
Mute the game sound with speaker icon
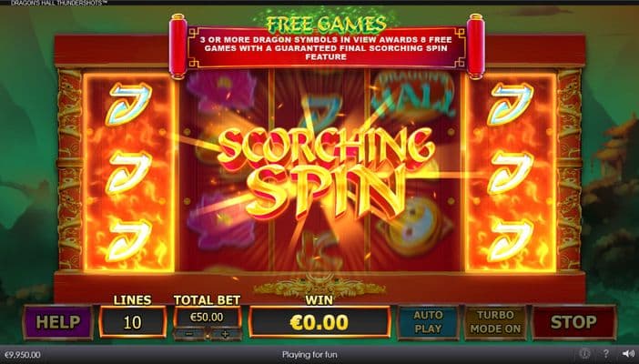coord(628,354)
